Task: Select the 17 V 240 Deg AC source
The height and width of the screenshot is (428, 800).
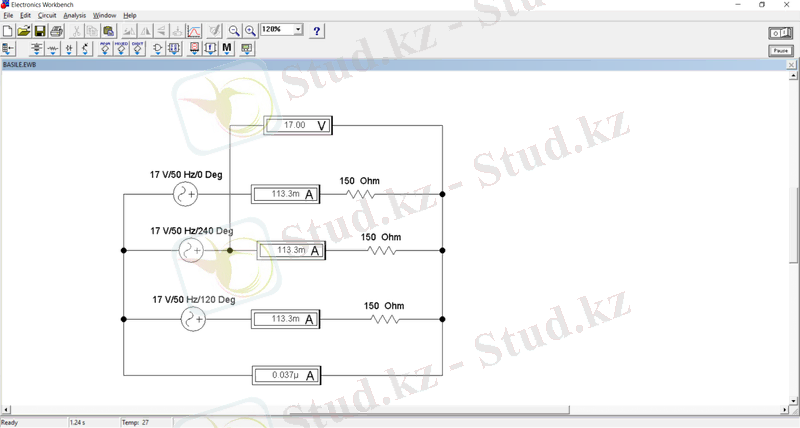Action: tap(191, 250)
